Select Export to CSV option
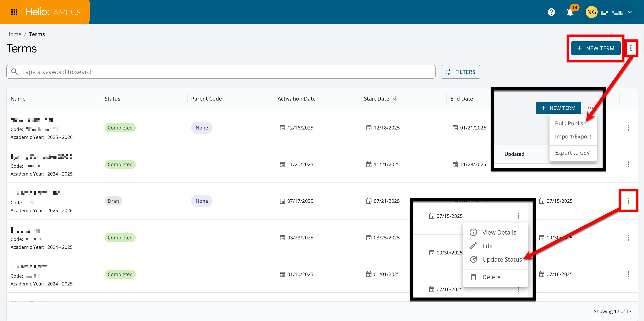The height and width of the screenshot is (321, 644). pos(572,152)
